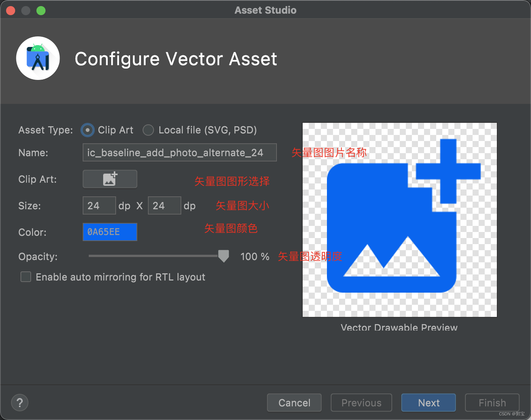Viewport: 531px width, 420px height.
Task: Open the Clip Art icon picker button
Action: click(110, 179)
